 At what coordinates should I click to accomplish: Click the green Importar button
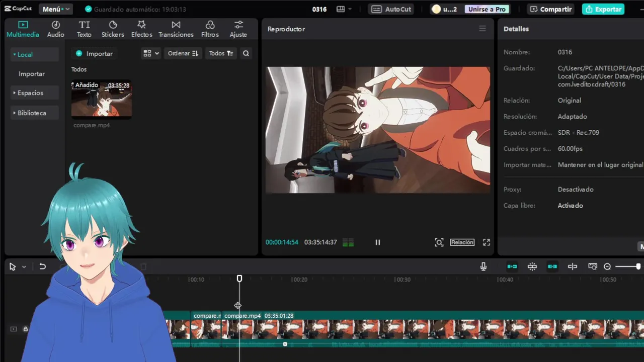[94, 53]
